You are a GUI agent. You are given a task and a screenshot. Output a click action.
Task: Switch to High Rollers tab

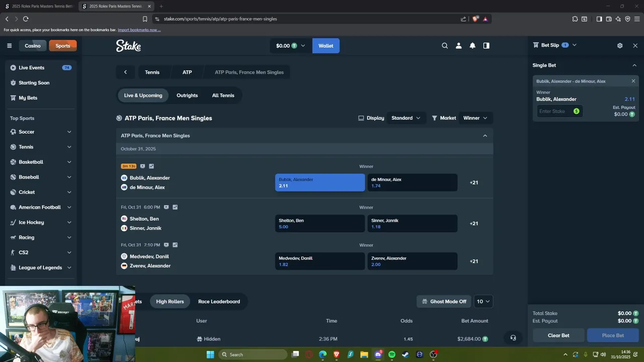[x=170, y=302]
